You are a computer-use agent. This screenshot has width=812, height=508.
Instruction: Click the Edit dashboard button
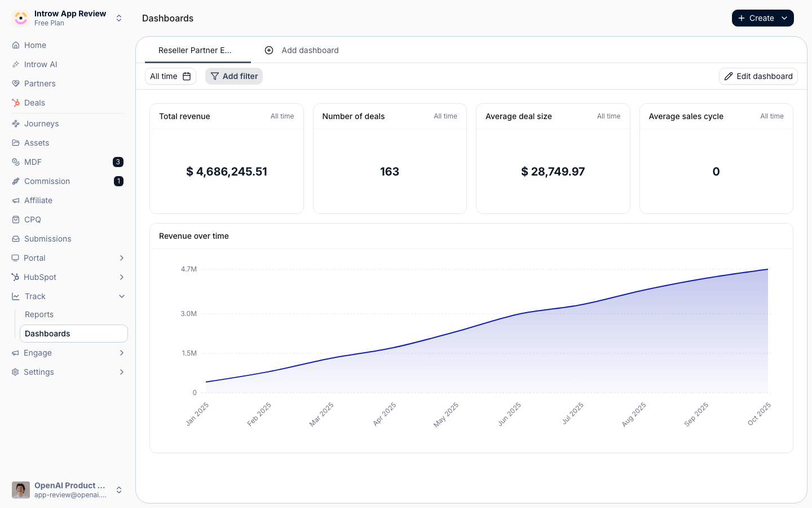click(x=758, y=76)
